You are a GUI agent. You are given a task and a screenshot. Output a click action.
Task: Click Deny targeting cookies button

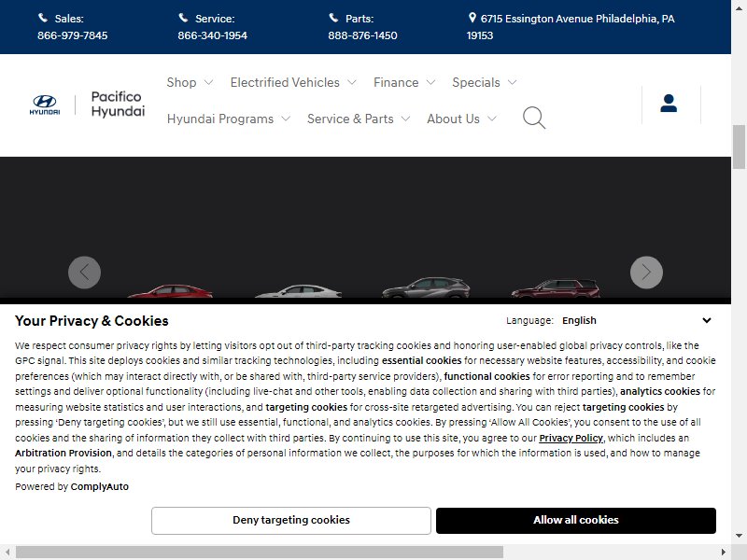pyautogui.click(x=291, y=520)
